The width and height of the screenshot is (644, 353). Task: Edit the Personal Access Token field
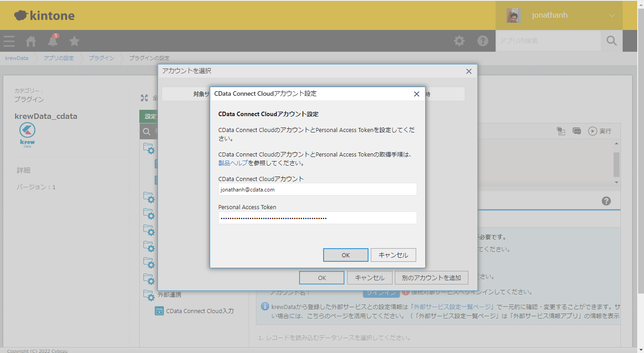click(317, 218)
